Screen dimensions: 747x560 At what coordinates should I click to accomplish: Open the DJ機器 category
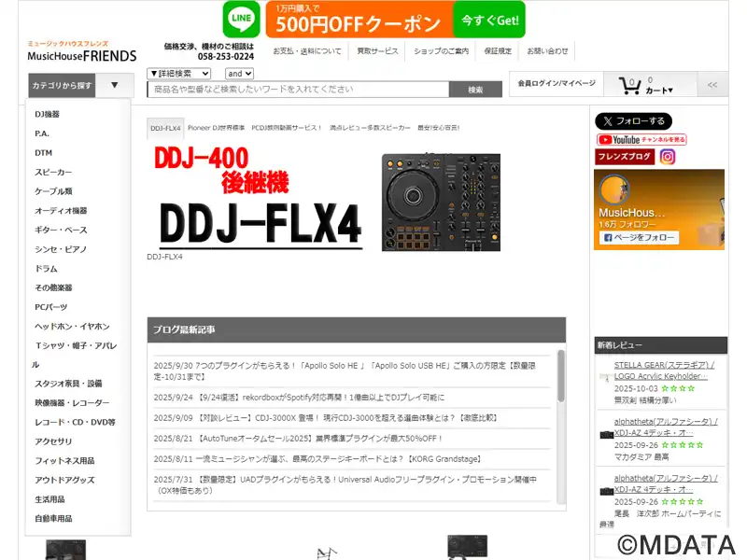pyautogui.click(x=48, y=114)
